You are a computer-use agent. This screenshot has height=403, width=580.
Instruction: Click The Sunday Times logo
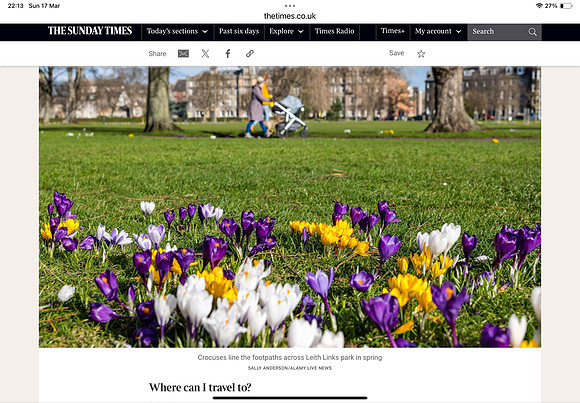point(90,31)
